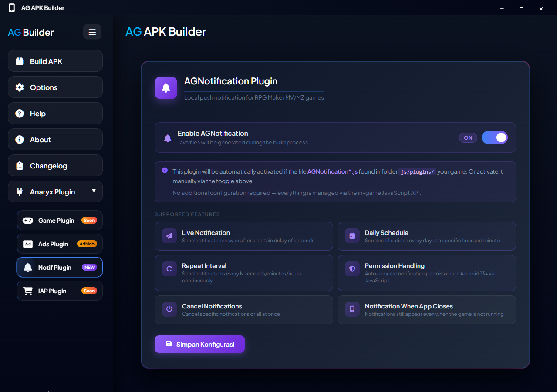The width and height of the screenshot is (557, 392).
Task: Open the Options menu item
Action: 55,87
